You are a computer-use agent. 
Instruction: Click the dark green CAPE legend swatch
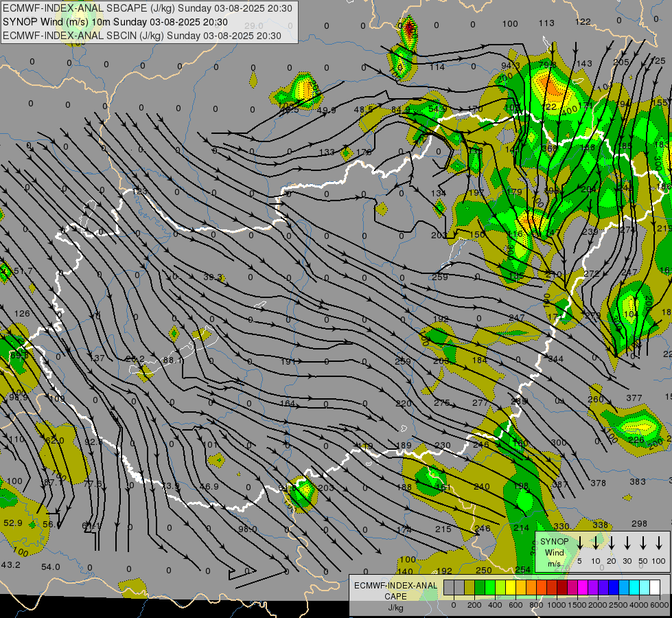(480, 588)
